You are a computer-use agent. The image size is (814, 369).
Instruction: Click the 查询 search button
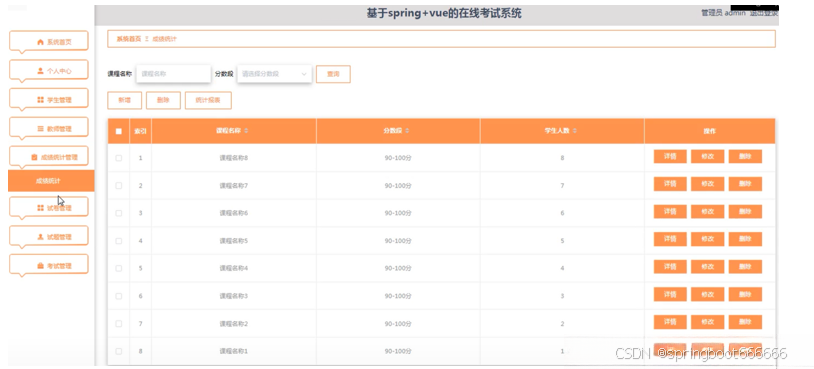point(333,74)
